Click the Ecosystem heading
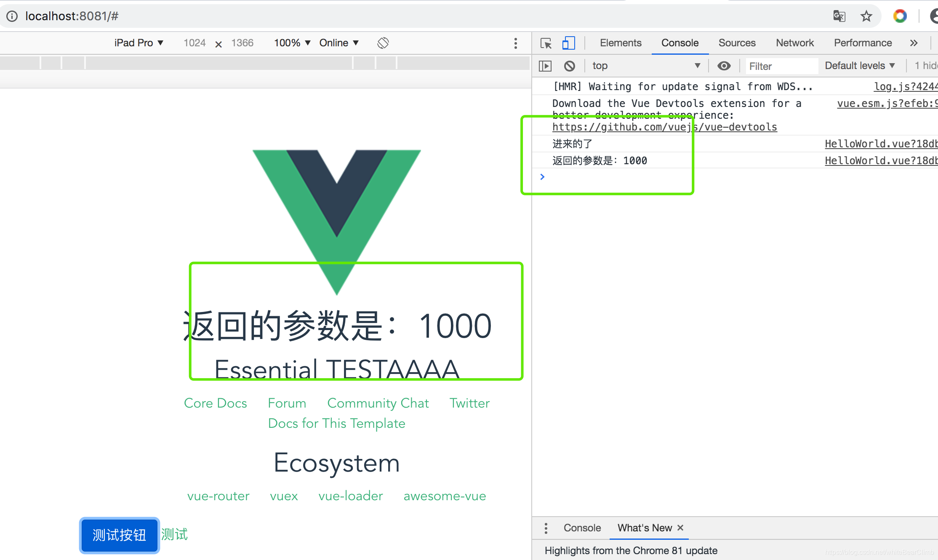The image size is (938, 560). pos(337,463)
